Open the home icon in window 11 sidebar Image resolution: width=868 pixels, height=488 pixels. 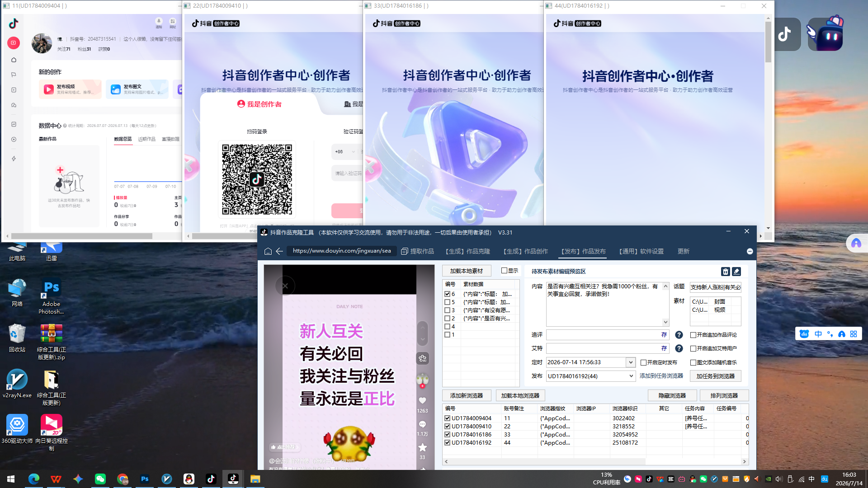coord(14,60)
